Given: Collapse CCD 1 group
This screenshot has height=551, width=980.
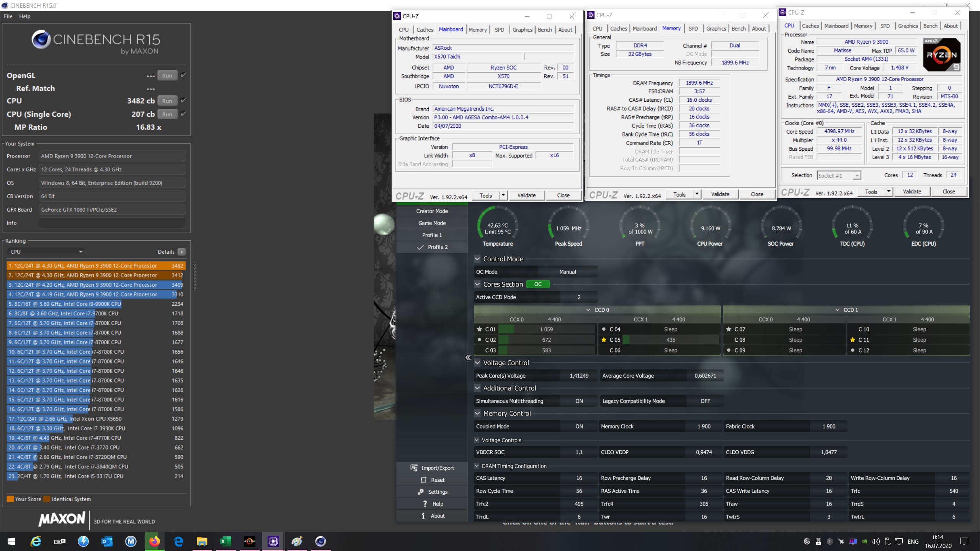Looking at the screenshot, I should point(837,310).
